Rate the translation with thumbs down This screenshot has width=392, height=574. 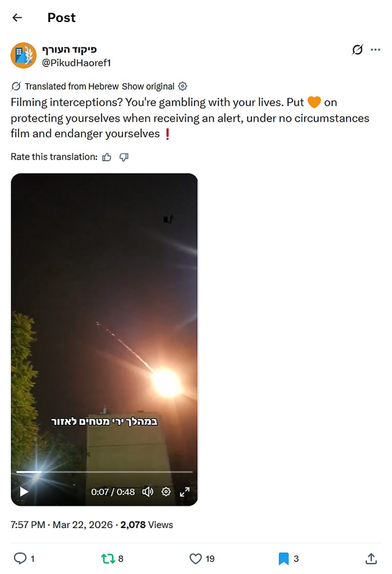123,157
